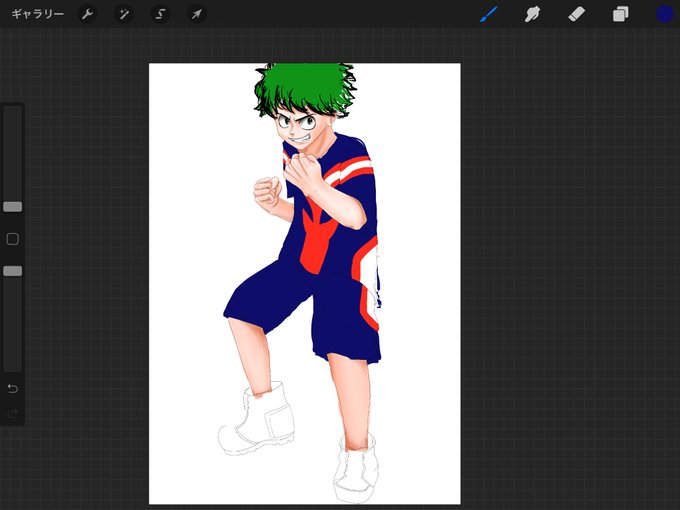Click the brush opacity slider handle
Image resolution: width=680 pixels, height=510 pixels.
13,271
